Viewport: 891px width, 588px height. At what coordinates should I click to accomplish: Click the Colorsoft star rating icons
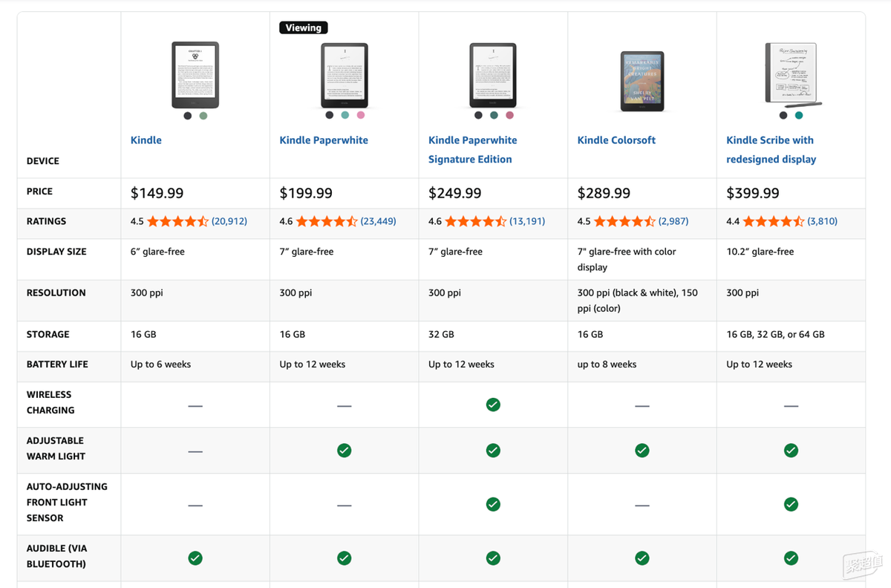tap(624, 221)
